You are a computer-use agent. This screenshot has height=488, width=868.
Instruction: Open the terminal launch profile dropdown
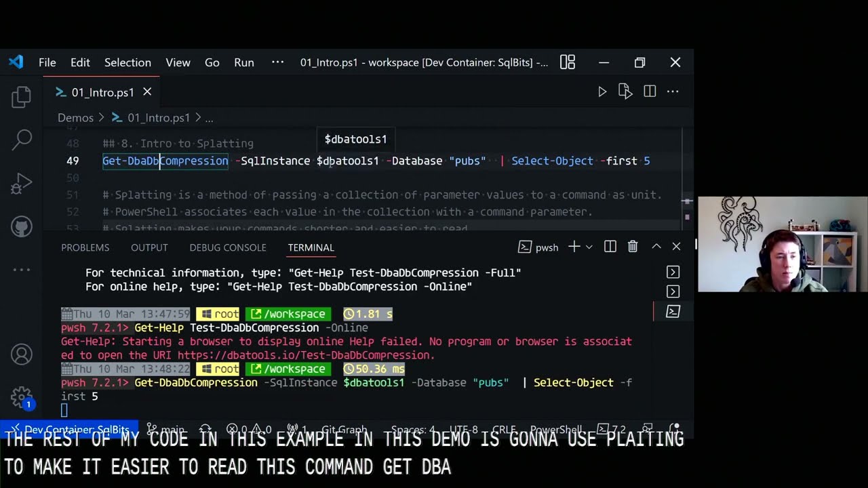click(x=589, y=247)
